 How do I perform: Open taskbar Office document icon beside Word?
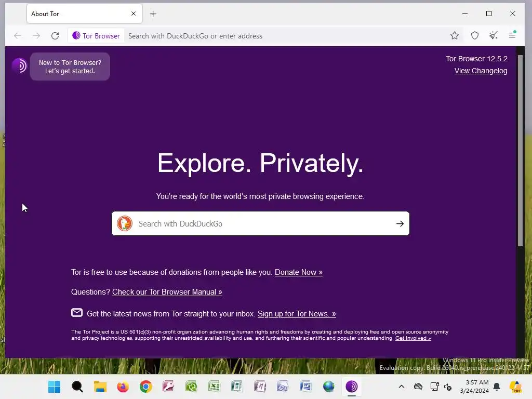coord(282,387)
